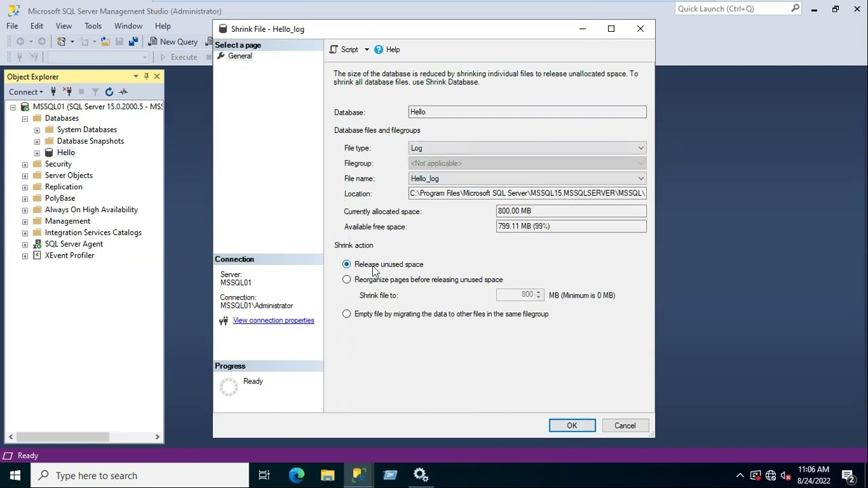Open the File menu
Screen dimensions: 868x488
tap(12, 26)
